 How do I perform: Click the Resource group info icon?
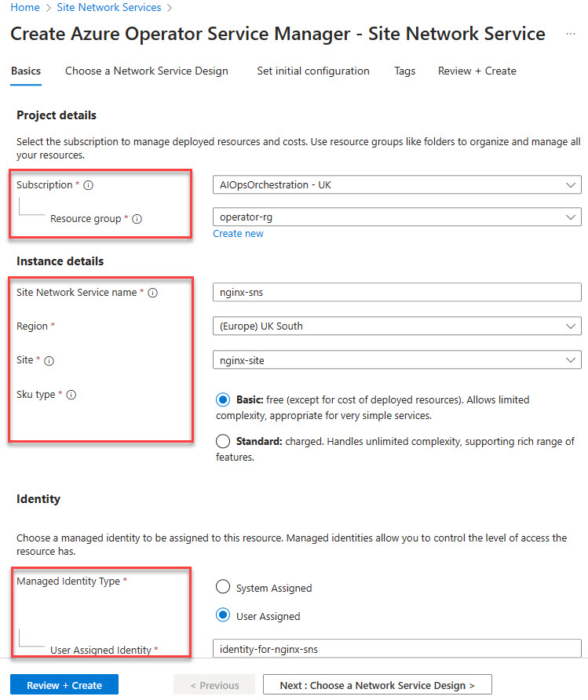(x=137, y=219)
